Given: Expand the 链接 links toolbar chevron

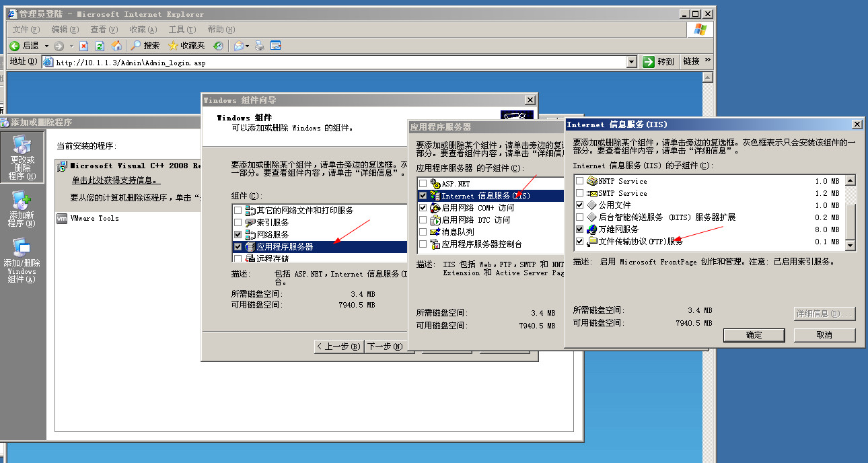Looking at the screenshot, I should (708, 61).
